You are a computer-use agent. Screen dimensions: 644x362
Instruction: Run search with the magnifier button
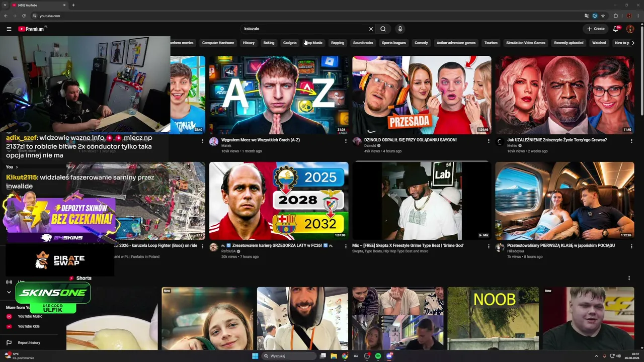tap(383, 29)
